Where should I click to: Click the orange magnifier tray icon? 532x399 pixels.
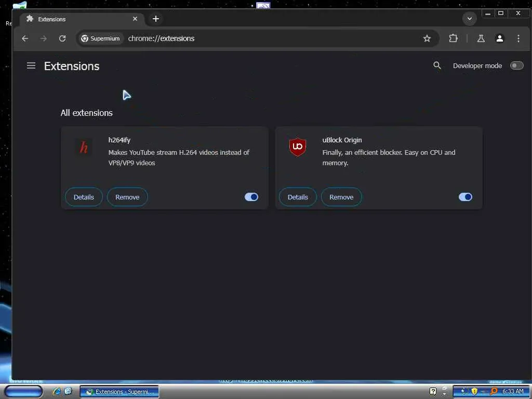click(x=494, y=391)
